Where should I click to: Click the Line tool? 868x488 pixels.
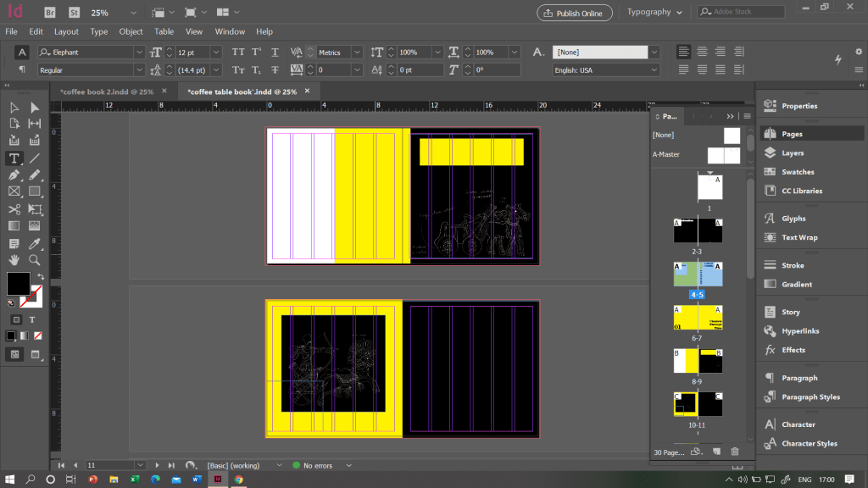click(x=35, y=158)
